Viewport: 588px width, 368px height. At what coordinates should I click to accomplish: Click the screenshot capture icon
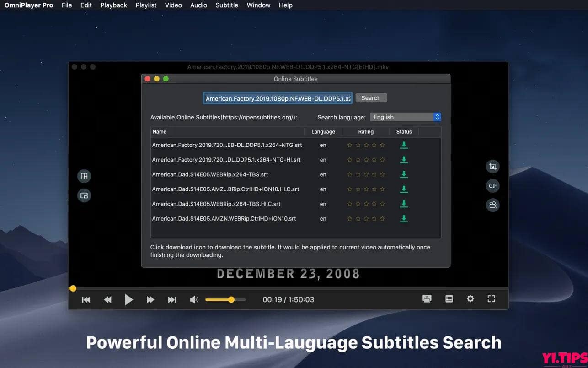click(x=492, y=167)
